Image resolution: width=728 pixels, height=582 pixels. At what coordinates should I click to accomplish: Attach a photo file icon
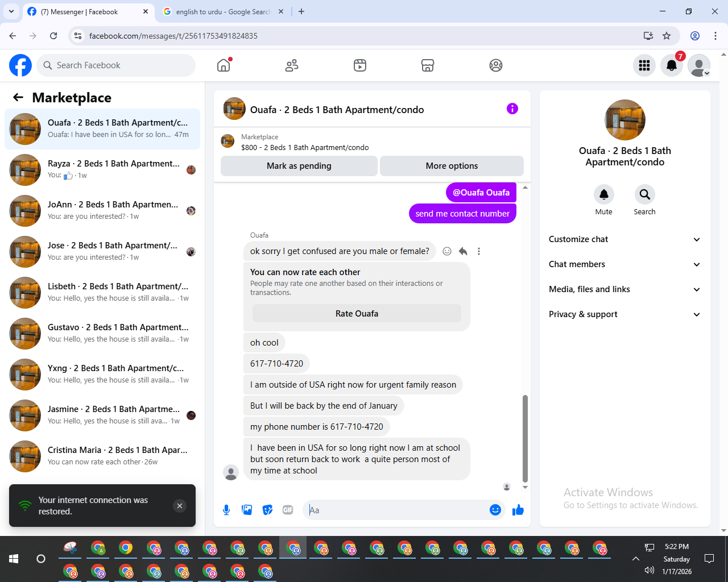point(247,510)
